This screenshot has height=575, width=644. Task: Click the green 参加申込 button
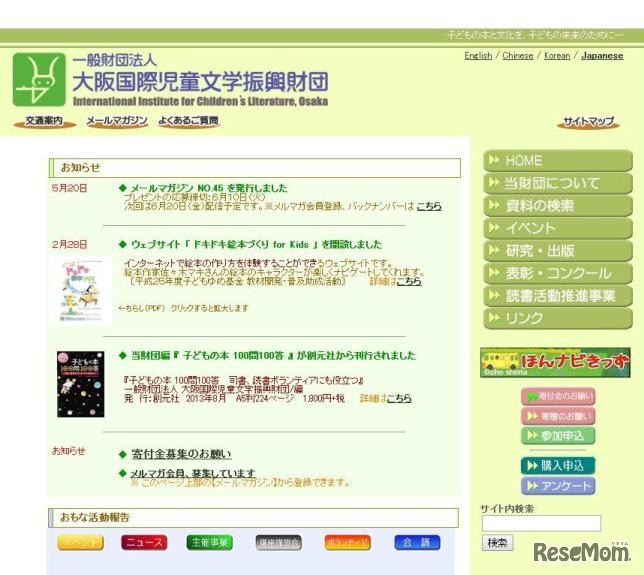tap(558, 436)
